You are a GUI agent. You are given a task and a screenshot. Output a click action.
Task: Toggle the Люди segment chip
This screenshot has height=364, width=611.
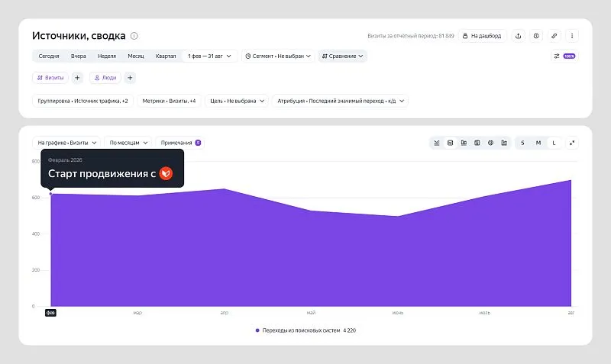[105, 78]
